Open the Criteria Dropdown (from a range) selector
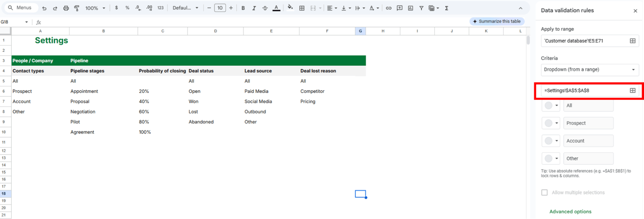Screen dimensions: 644x219 click(590, 69)
